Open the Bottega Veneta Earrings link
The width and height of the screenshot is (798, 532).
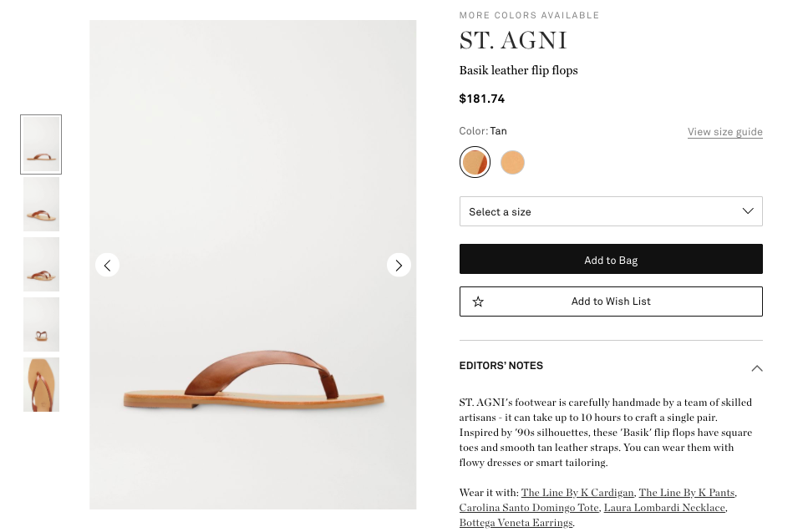tap(516, 522)
